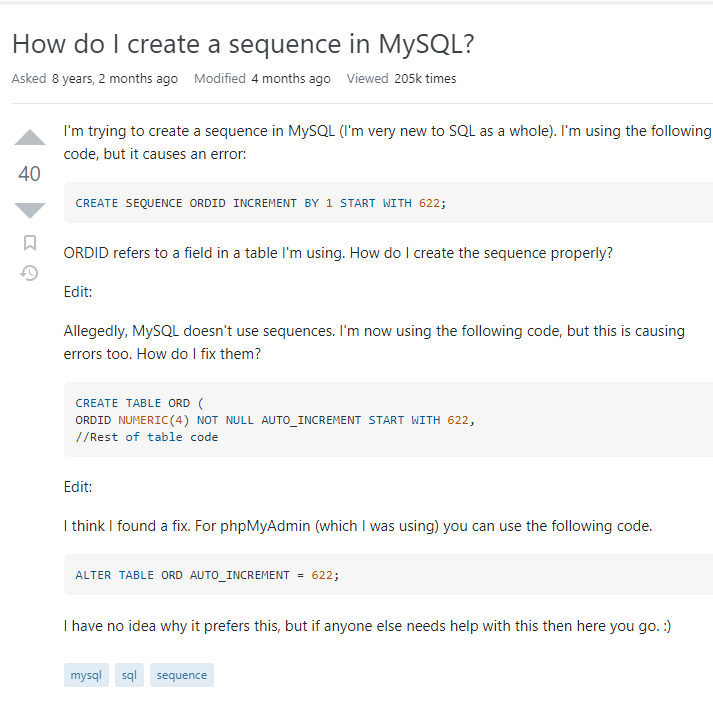The width and height of the screenshot is (713, 724).
Task: Downvote the question with the down arrow
Action: point(30,210)
